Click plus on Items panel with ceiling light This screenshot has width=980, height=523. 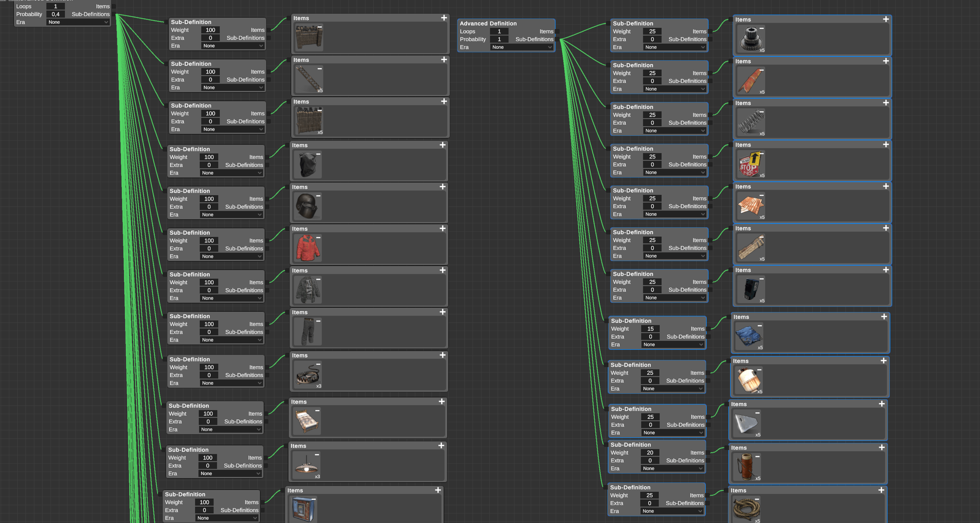coord(441,445)
